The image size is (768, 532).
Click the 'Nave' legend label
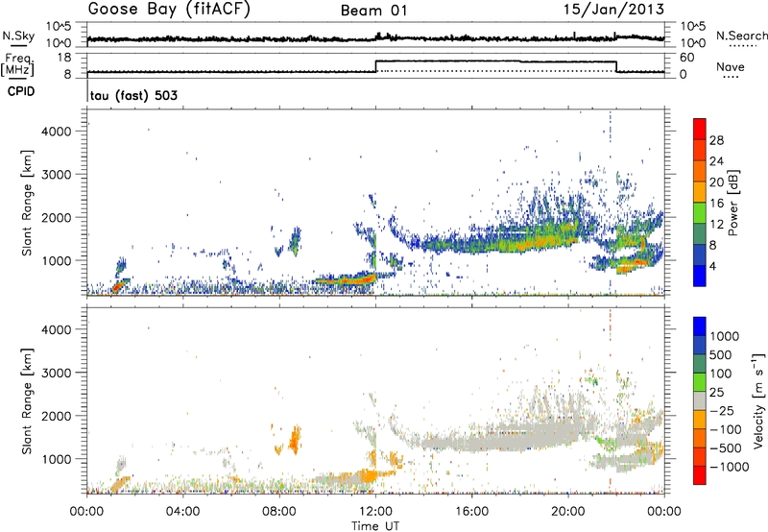pyautogui.click(x=730, y=66)
